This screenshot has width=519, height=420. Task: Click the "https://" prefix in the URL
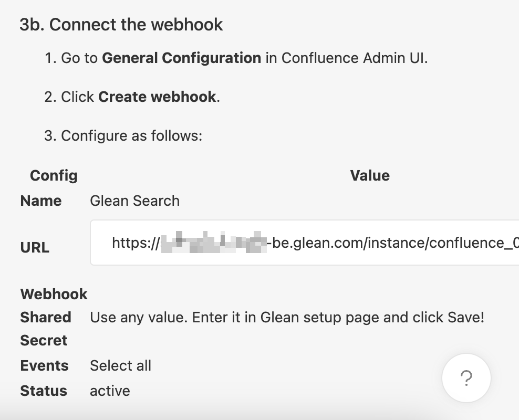pyautogui.click(x=134, y=243)
